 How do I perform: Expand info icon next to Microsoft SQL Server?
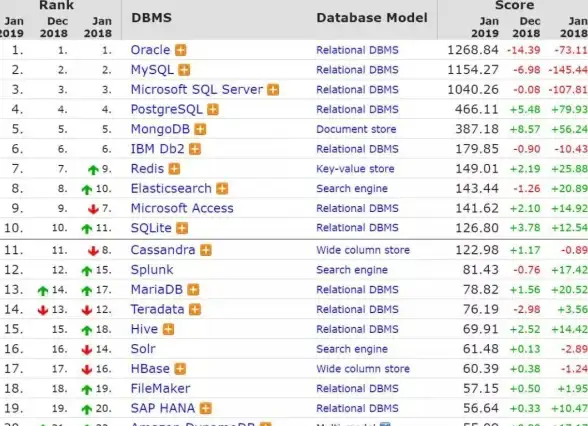click(x=273, y=90)
